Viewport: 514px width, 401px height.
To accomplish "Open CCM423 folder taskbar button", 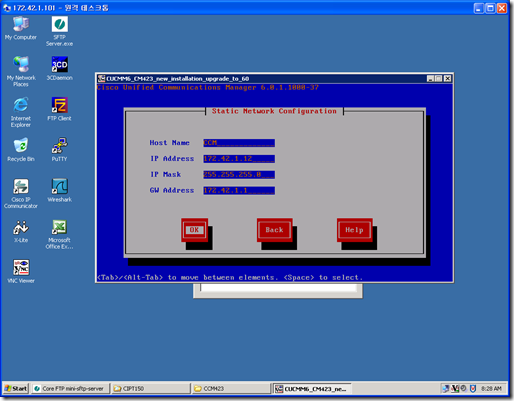I will tap(231, 388).
